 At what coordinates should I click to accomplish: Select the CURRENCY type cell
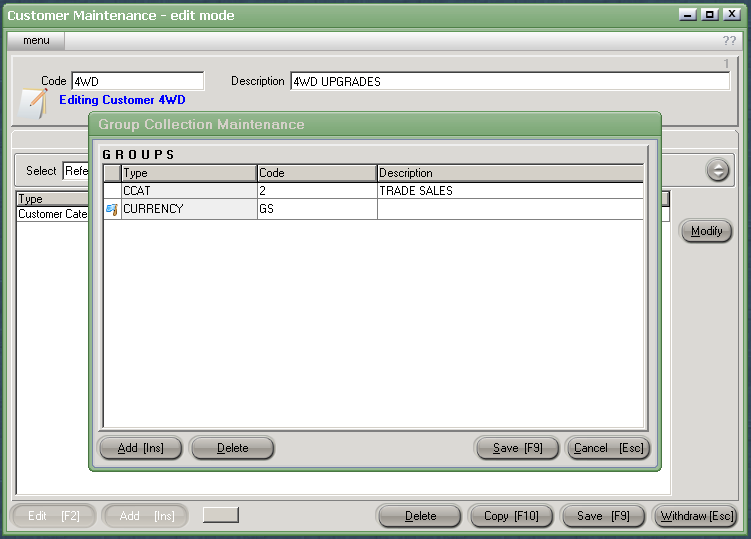pos(189,209)
